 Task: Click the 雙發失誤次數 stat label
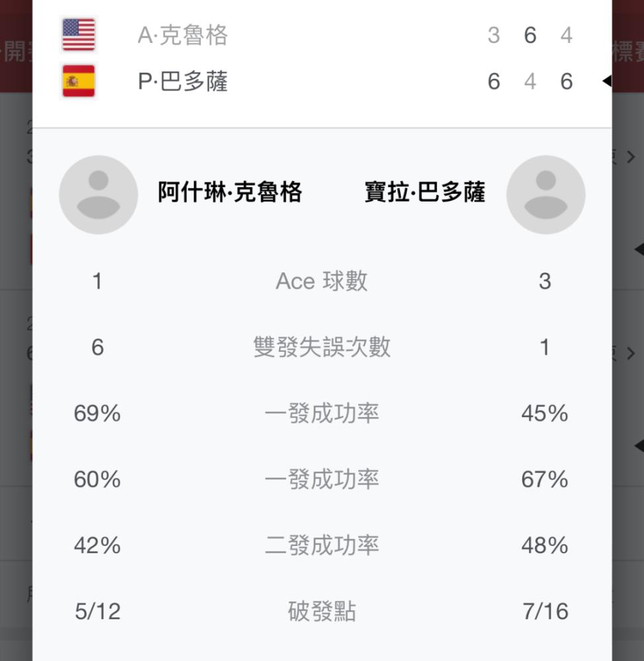pos(322,348)
